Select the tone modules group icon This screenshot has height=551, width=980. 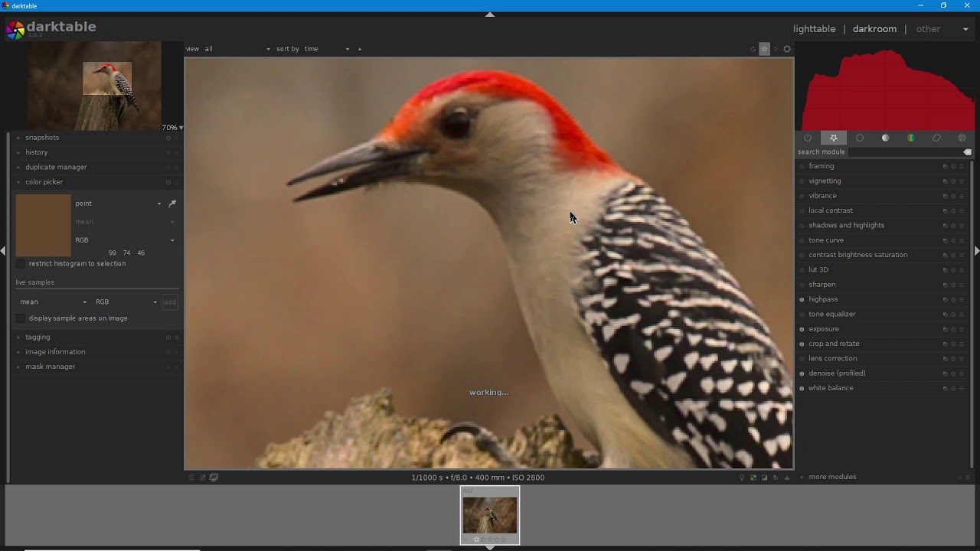pyautogui.click(x=886, y=138)
